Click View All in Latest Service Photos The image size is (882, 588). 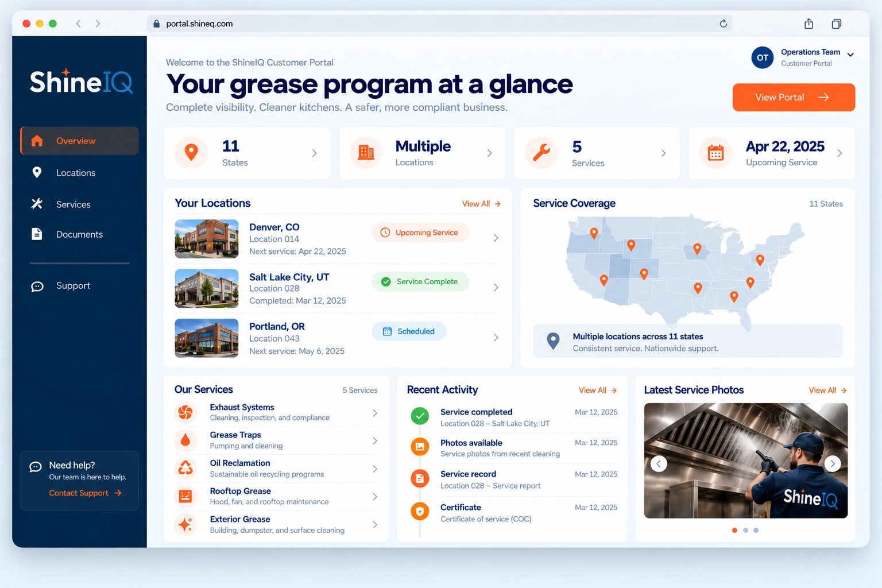coord(828,390)
